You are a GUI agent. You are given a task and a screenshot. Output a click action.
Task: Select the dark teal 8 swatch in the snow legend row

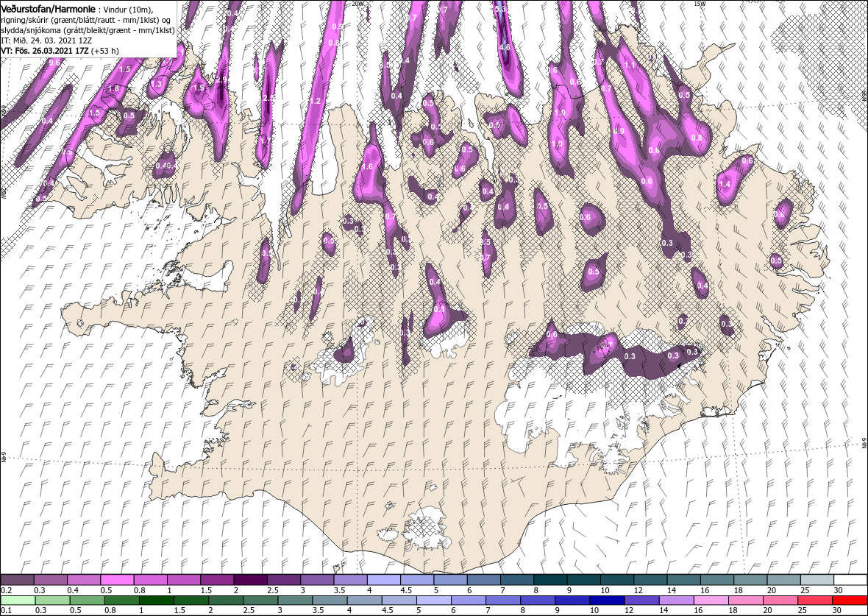click(x=551, y=579)
